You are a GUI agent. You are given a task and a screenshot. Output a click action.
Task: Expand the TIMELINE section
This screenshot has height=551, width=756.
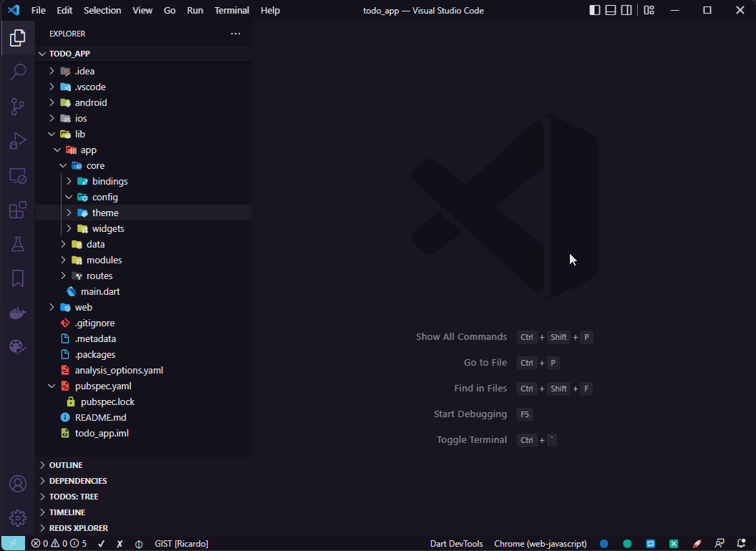coord(144,512)
